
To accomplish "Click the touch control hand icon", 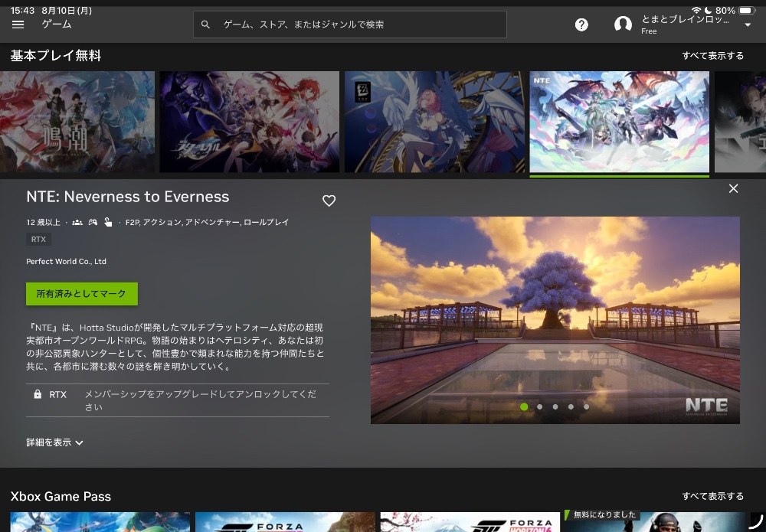I will click(108, 223).
